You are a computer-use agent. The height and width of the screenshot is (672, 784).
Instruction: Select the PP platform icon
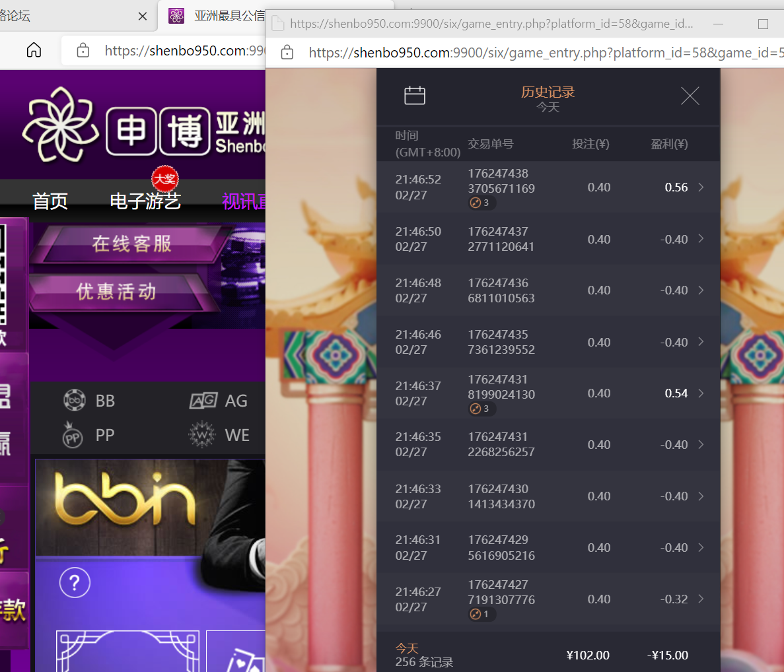[73, 436]
